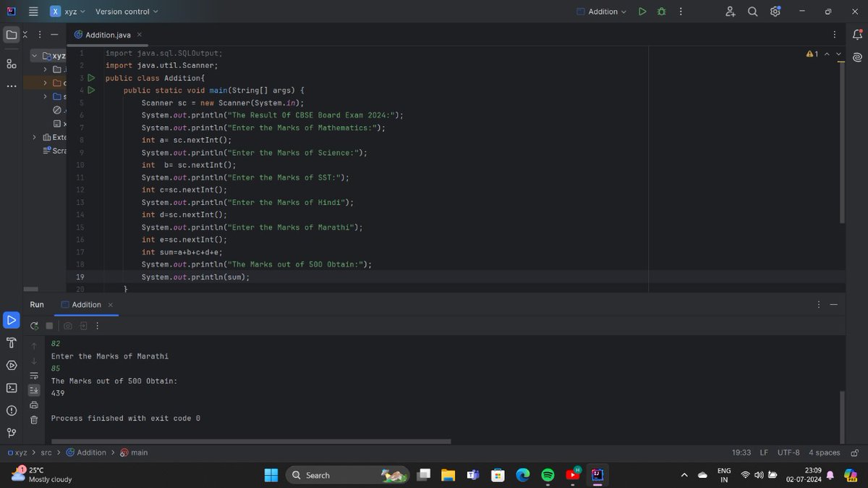
Task: Open the Structure tool window
Action: (11, 64)
